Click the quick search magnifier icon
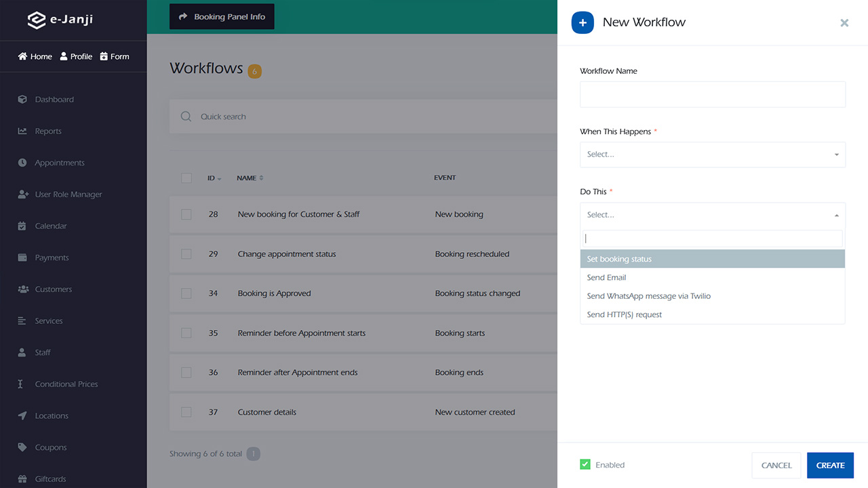868x488 pixels. point(186,117)
